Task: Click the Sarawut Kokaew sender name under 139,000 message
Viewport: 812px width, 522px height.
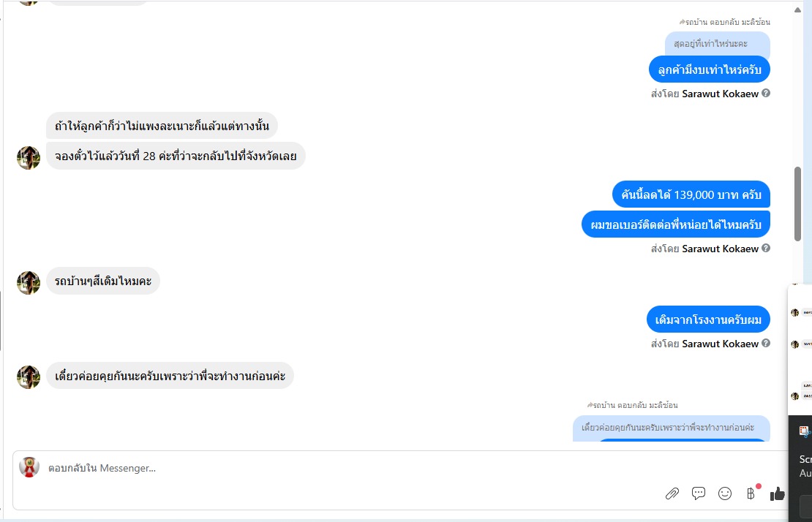Action: 720,249
